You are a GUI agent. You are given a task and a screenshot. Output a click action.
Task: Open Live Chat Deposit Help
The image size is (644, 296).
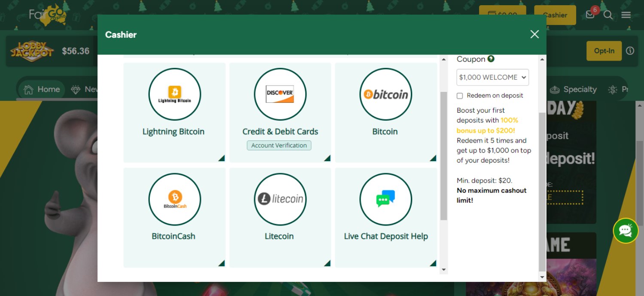click(x=386, y=217)
